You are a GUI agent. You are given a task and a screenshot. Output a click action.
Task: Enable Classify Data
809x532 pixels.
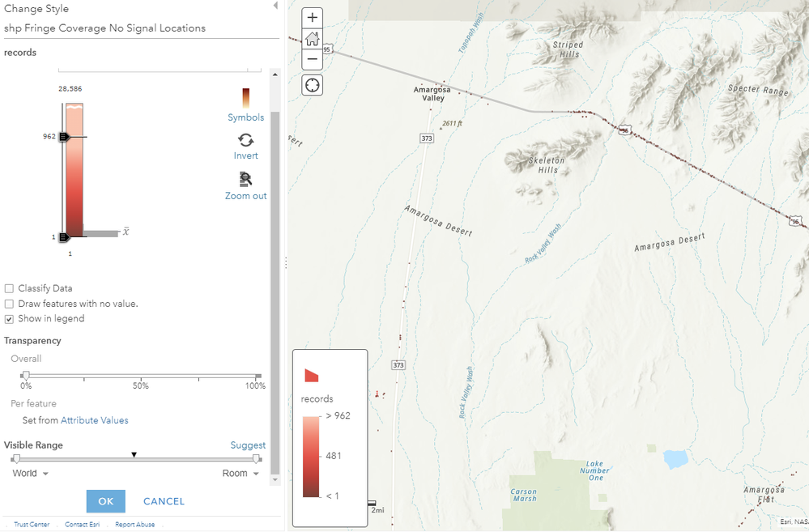[x=9, y=288]
